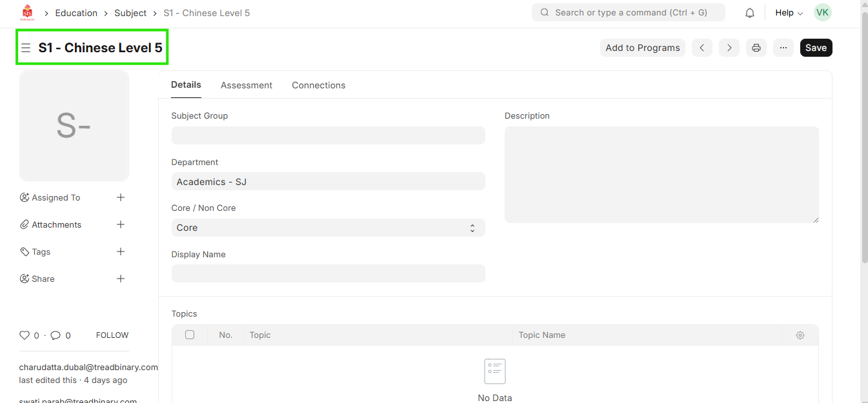This screenshot has height=403, width=868.
Task: Go to next record arrow
Action: coord(729,48)
